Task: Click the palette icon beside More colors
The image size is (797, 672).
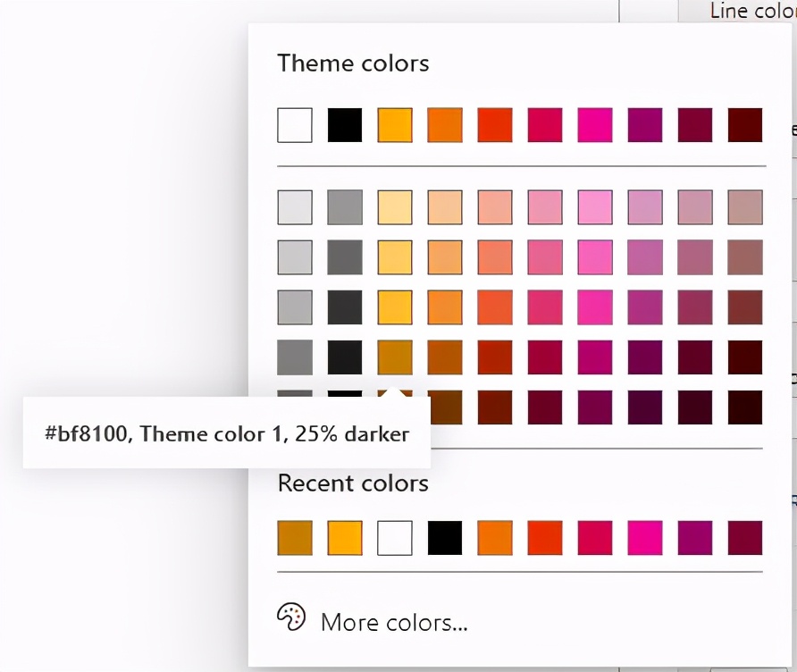Action: [291, 618]
